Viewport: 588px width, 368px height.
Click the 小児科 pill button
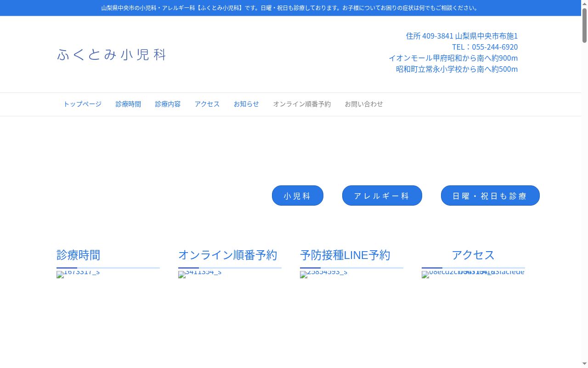[298, 195]
